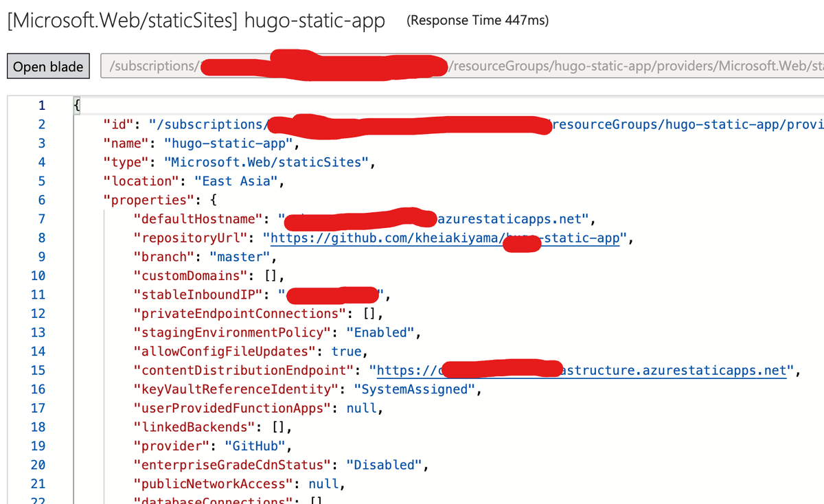The height and width of the screenshot is (504, 824).
Task: Select the "Disabled" enterpriseGradeCdnStatus value
Action: [x=383, y=465]
